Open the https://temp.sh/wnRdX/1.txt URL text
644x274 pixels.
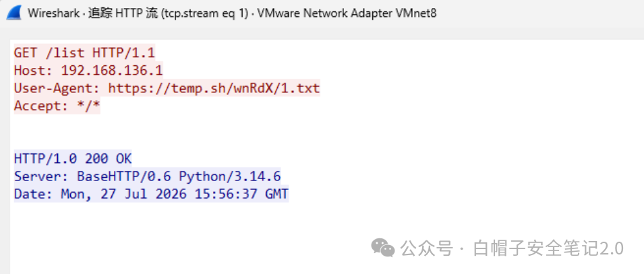click(x=214, y=88)
